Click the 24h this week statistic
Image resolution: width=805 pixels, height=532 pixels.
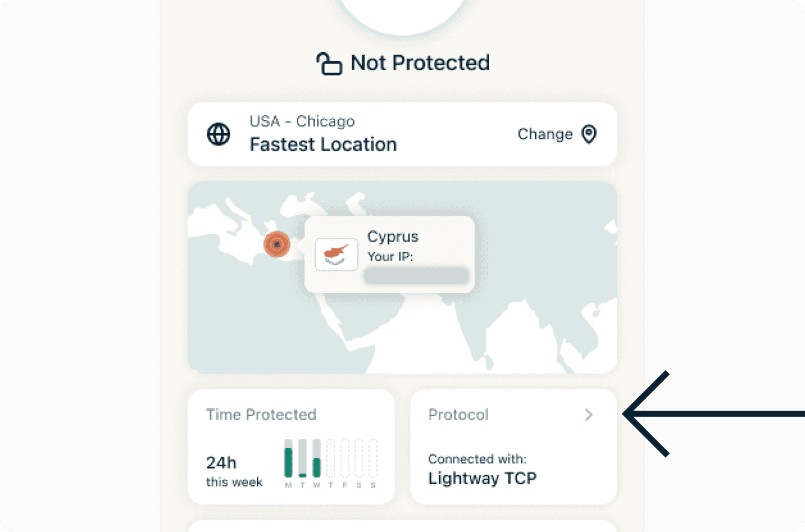click(x=234, y=471)
